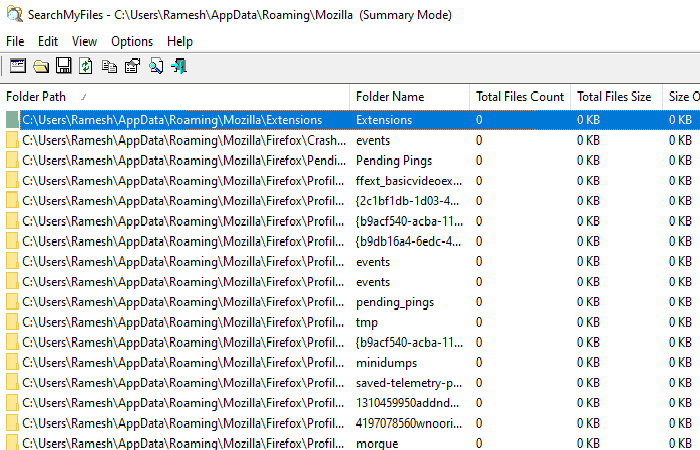The width and height of the screenshot is (700, 450).
Task: Click Total Files Size 0 KB in minidumps row
Action: [x=588, y=363]
